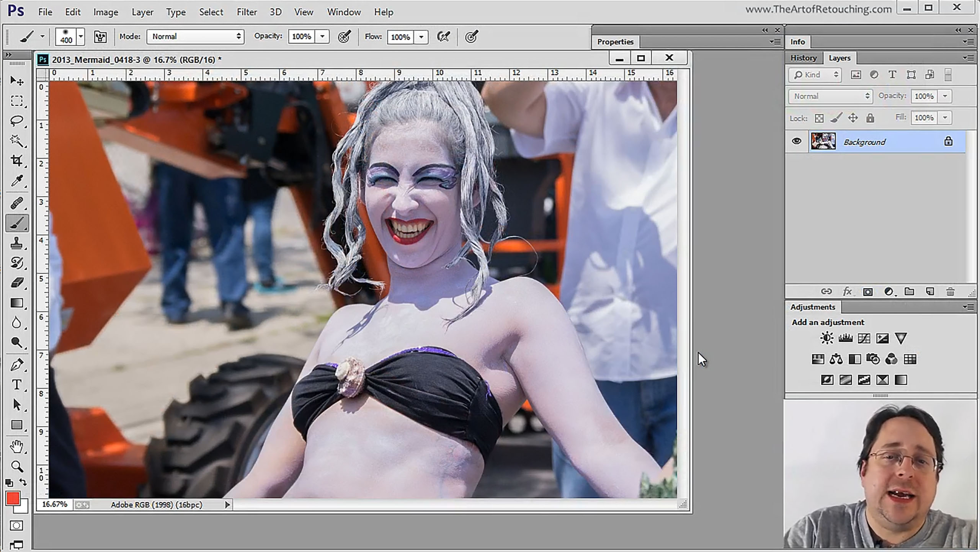Screen dimensions: 980x552
Task: Open the Filter menu
Action: (247, 12)
